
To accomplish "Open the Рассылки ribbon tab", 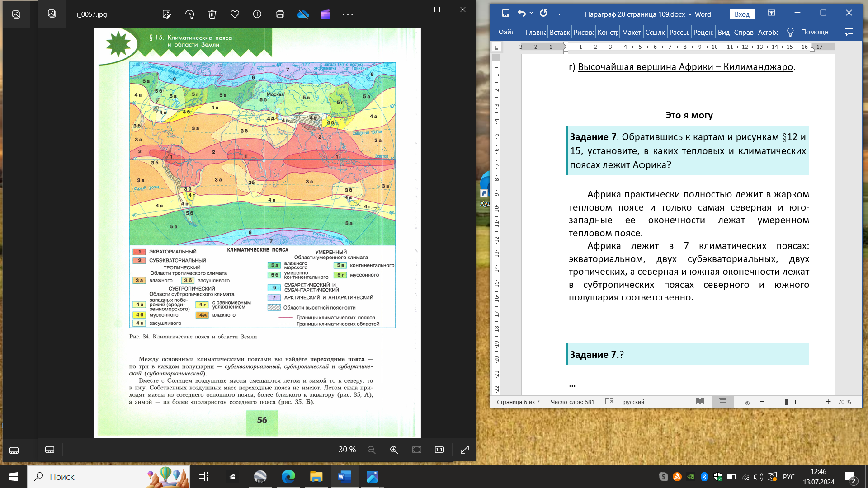I will tap(679, 32).
